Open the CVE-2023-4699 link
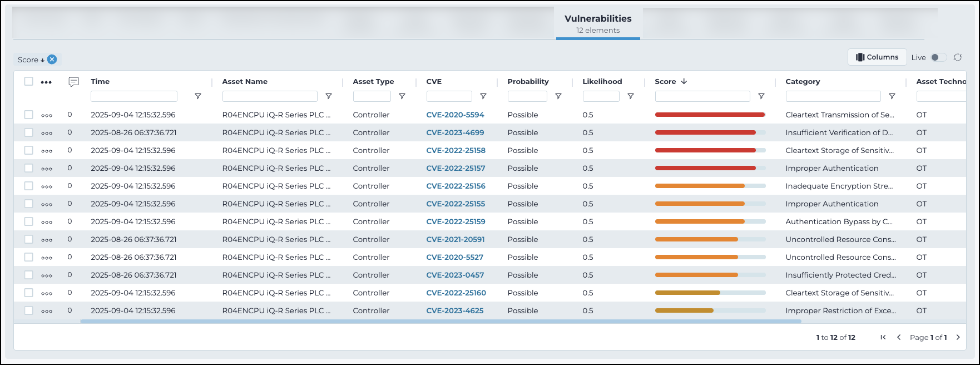 coord(455,132)
